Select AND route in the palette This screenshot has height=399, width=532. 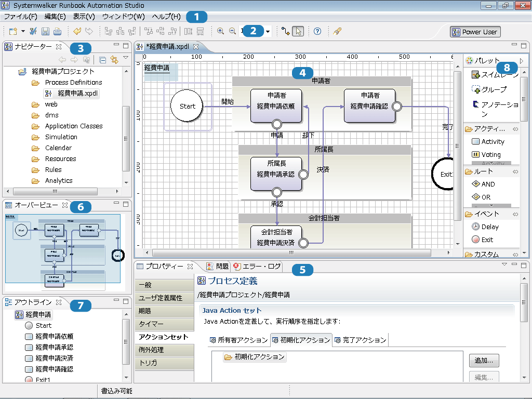(484, 184)
